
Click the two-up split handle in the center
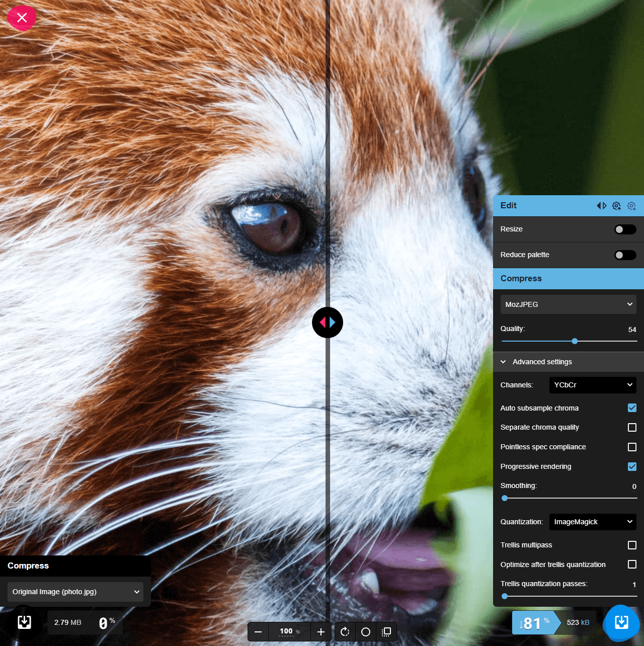click(328, 322)
